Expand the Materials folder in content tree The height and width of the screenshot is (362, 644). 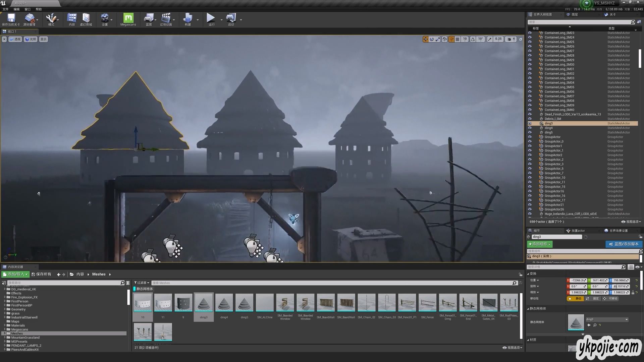pyautogui.click(x=5, y=325)
